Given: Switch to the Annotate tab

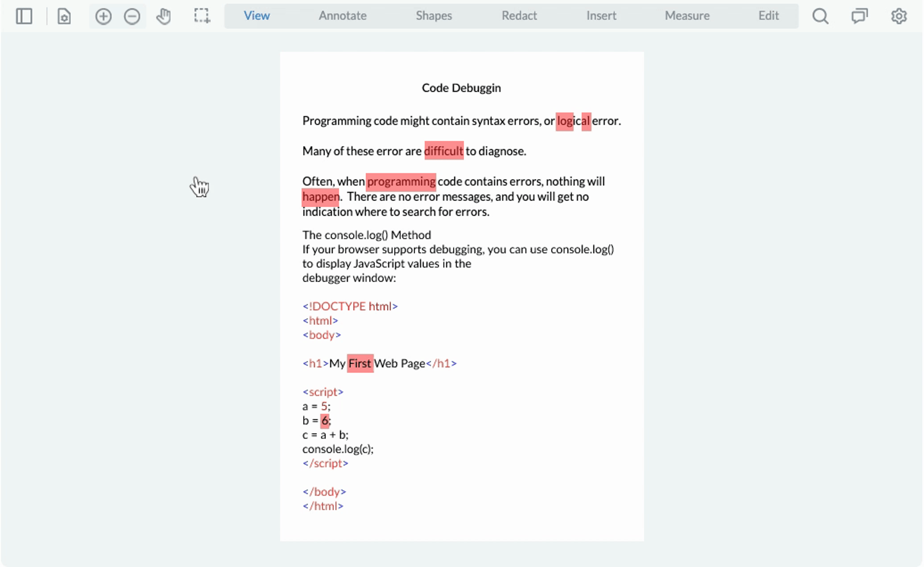Looking at the screenshot, I should pyautogui.click(x=342, y=16).
